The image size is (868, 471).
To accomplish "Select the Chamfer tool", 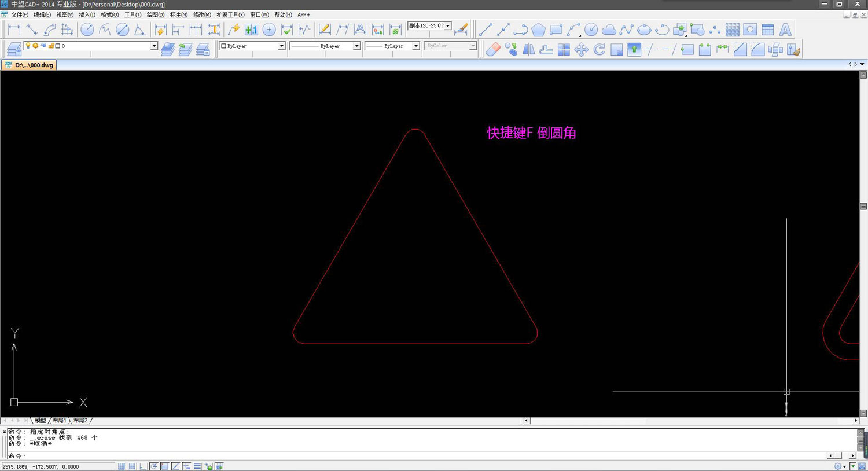I will [740, 49].
